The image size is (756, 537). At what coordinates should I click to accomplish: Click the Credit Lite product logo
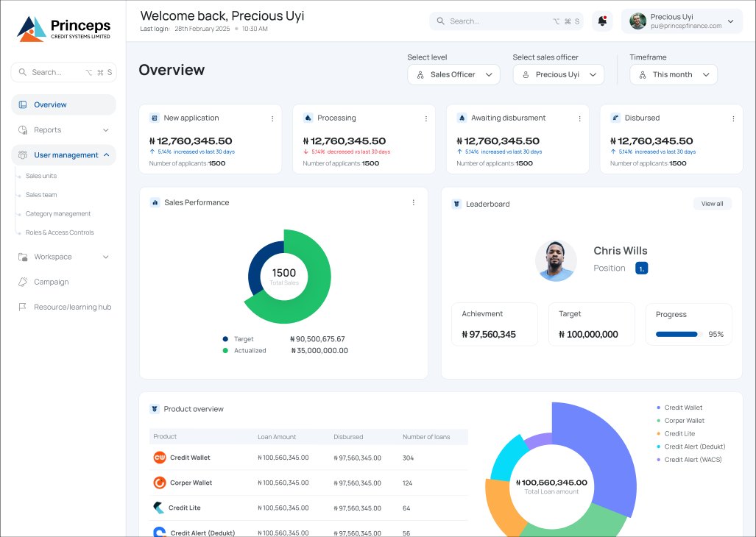(x=158, y=508)
